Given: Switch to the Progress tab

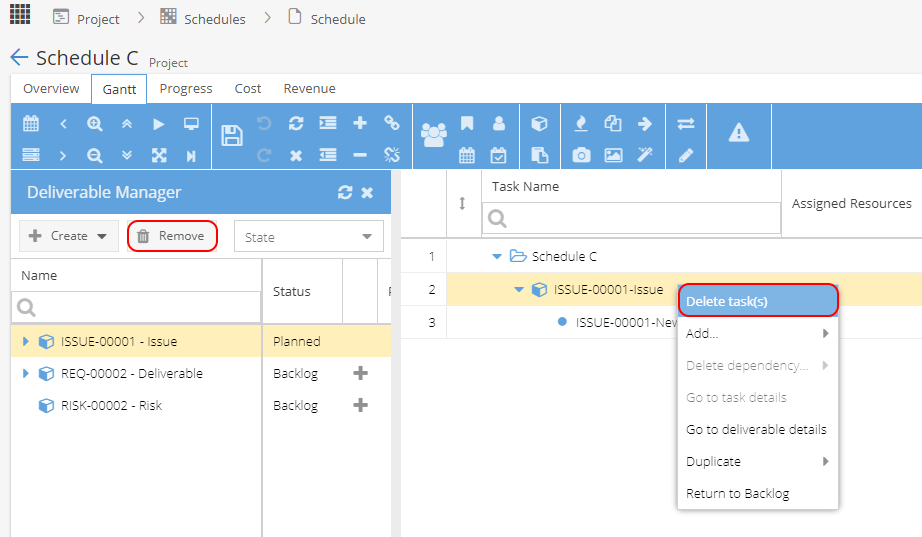Looking at the screenshot, I should tap(186, 88).
